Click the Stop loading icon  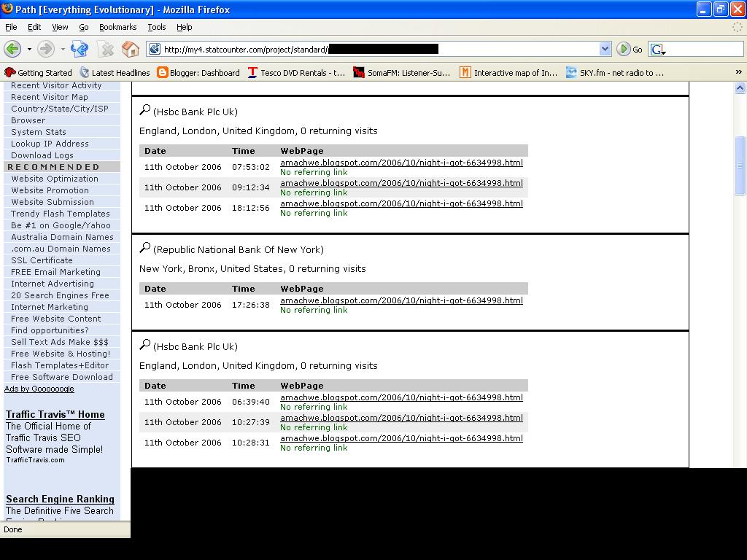coord(107,49)
